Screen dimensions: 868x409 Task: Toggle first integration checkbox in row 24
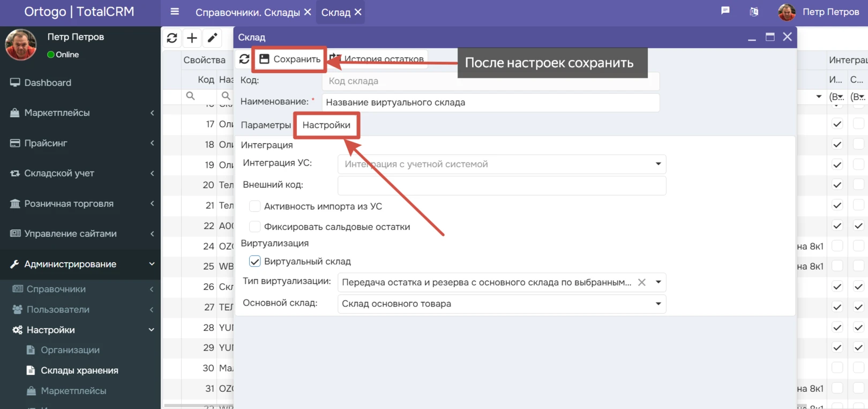click(x=837, y=246)
